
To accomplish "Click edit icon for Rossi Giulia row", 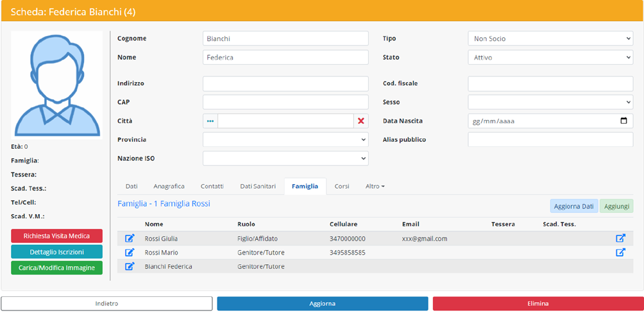I will [130, 239].
